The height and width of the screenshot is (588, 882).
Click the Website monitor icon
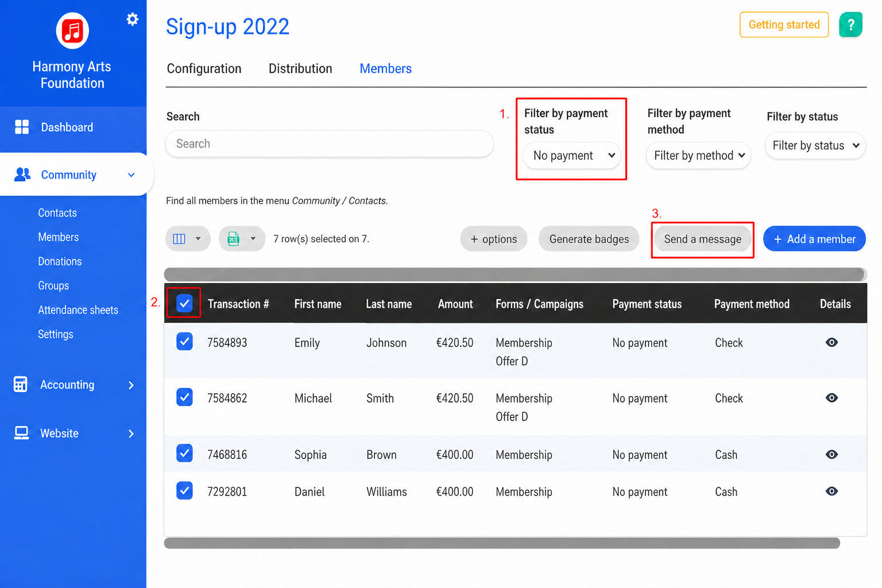[x=21, y=433]
